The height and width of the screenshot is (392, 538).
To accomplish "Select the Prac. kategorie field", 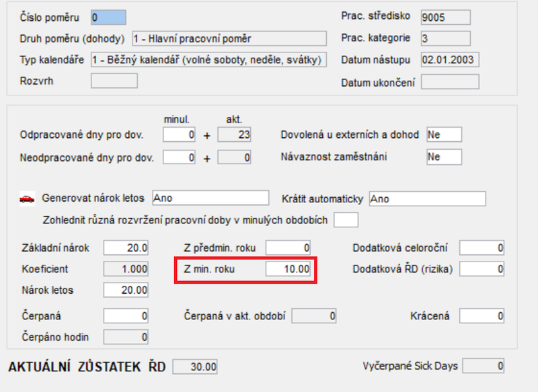I will pos(446,38).
